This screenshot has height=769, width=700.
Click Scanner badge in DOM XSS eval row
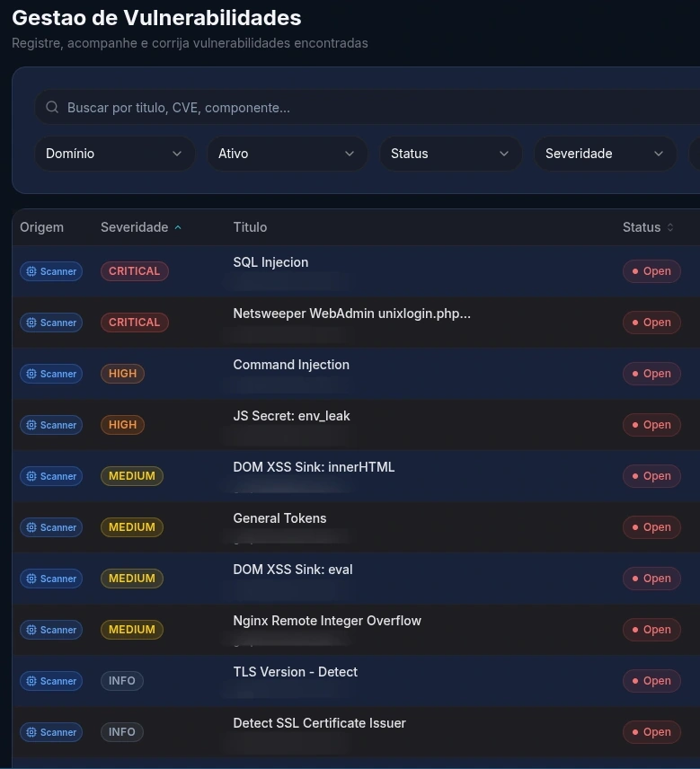click(51, 579)
